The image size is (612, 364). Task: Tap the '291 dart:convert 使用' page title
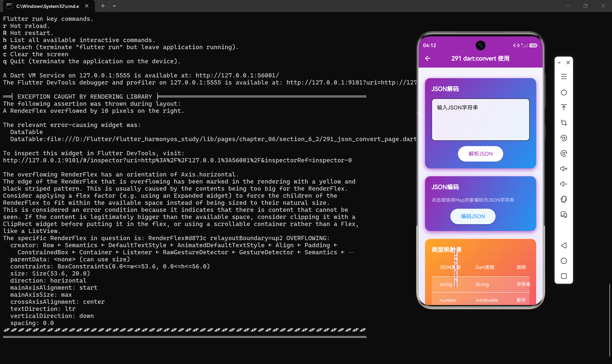pyautogui.click(x=480, y=58)
